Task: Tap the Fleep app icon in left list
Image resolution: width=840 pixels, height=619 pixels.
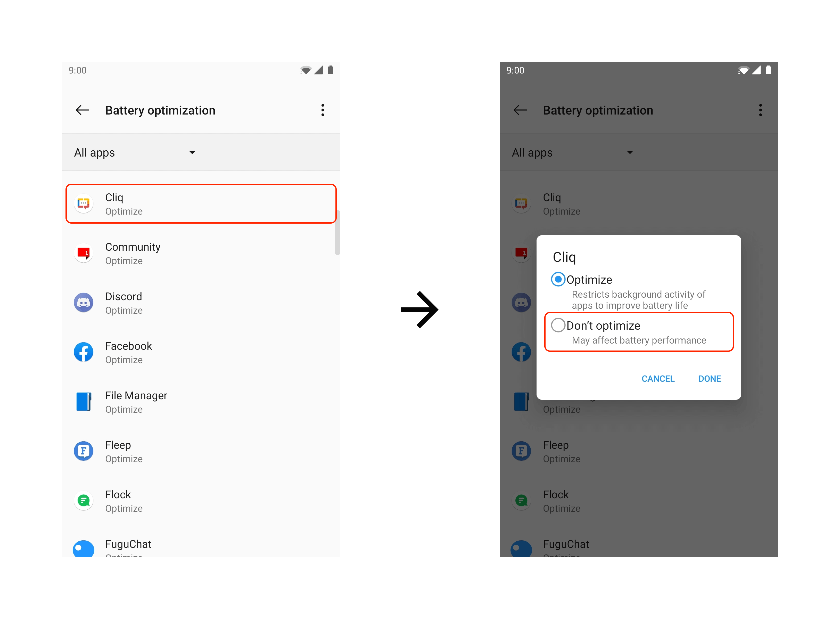Action: coord(84,451)
